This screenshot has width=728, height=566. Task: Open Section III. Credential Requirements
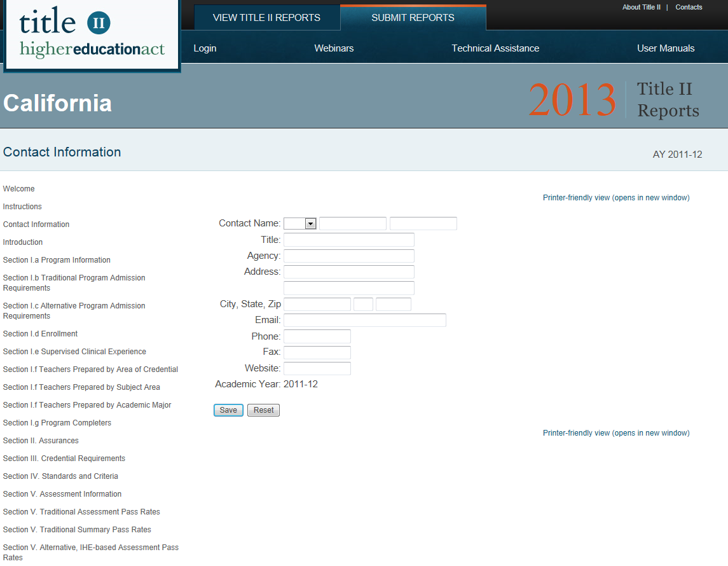[64, 459]
